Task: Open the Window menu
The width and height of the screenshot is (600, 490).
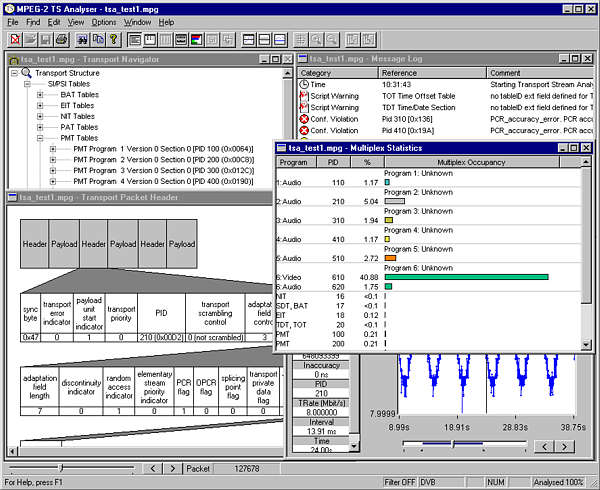Action: [x=138, y=22]
